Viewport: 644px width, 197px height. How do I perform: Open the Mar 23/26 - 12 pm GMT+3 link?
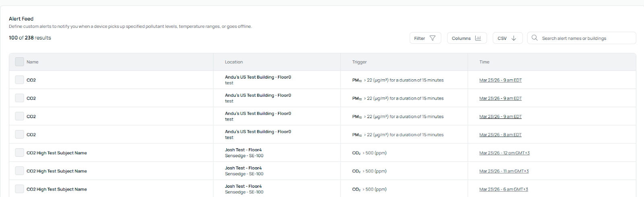(x=504, y=153)
